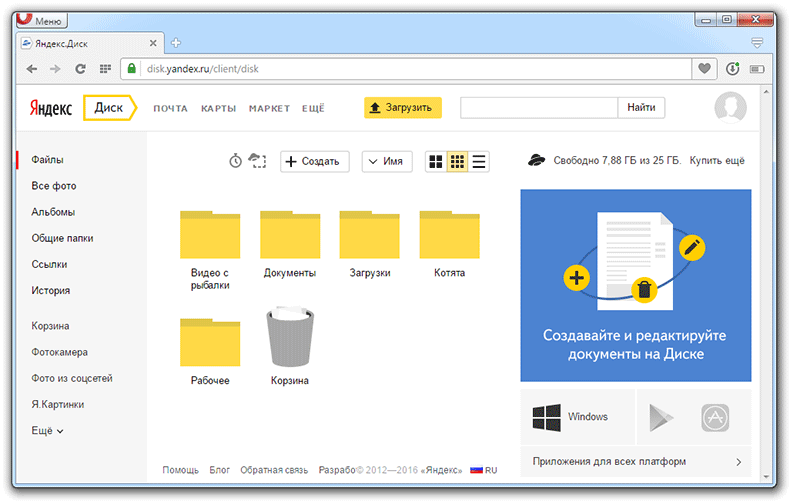Viewport: 790px width, 501px height.
Task: Open История in sidebar
Action: (x=50, y=291)
